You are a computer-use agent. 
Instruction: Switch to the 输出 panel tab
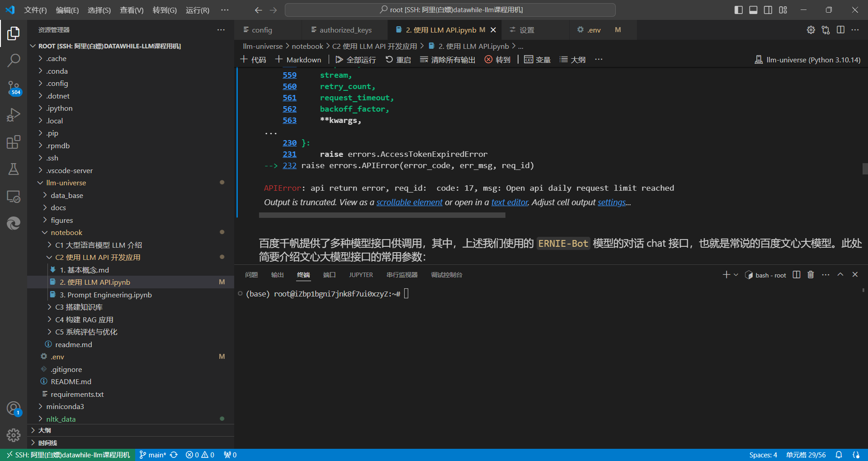tap(277, 275)
